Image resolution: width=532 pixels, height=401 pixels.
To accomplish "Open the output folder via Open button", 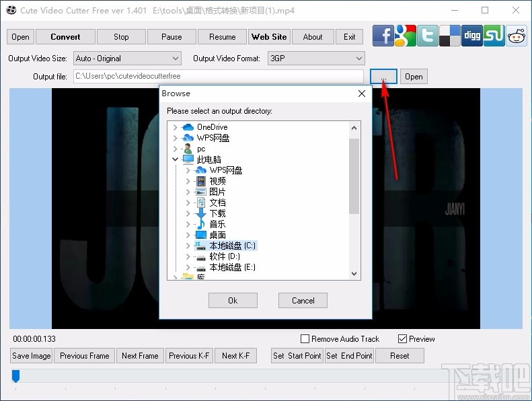I will point(414,77).
